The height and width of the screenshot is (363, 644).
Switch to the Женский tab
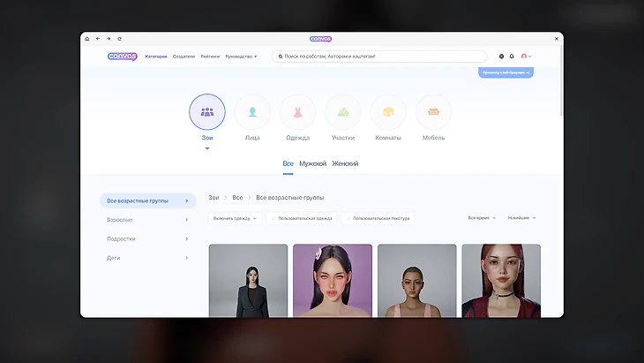[345, 164]
